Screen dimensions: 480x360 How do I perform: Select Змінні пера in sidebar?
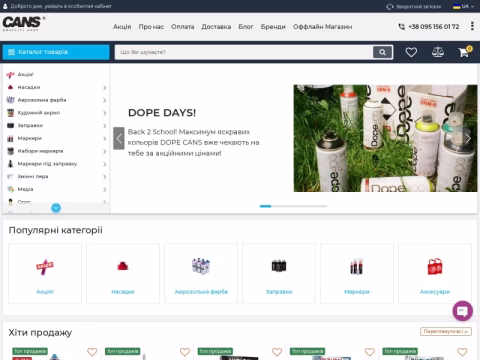click(33, 176)
